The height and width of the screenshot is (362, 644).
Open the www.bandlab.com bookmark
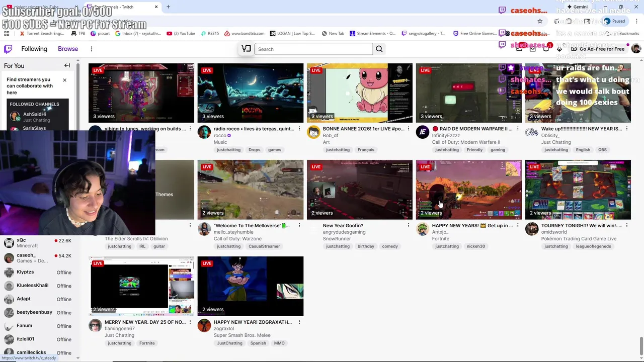pyautogui.click(x=245, y=34)
